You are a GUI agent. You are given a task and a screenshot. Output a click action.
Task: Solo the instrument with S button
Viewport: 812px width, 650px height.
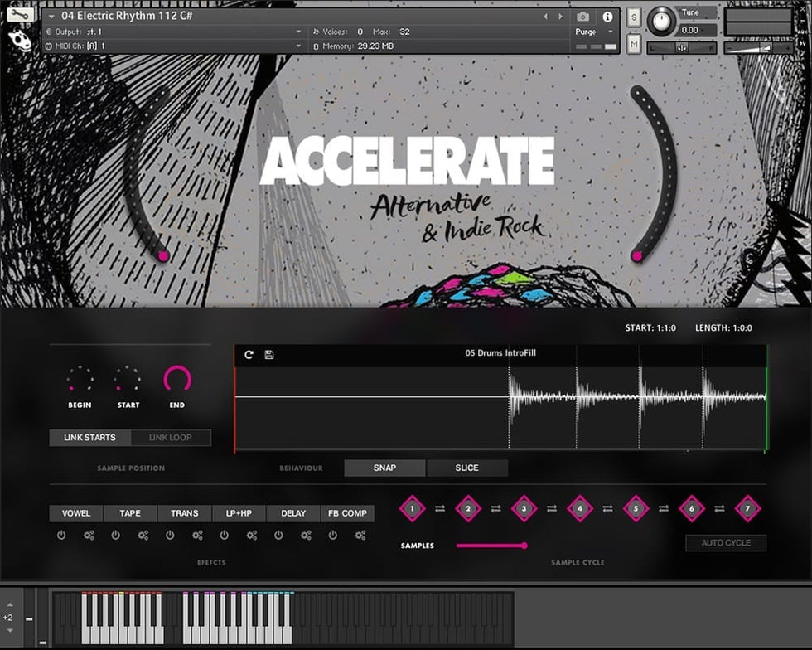coord(634,17)
